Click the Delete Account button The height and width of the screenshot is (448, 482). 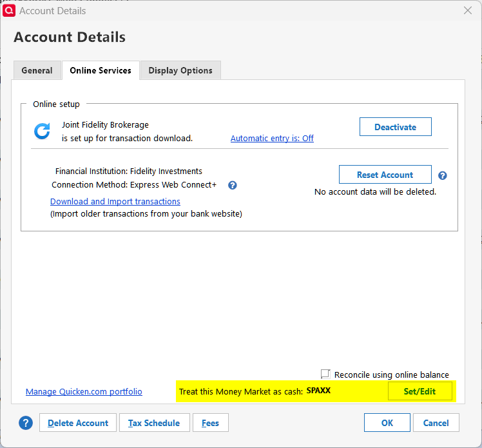click(x=78, y=423)
